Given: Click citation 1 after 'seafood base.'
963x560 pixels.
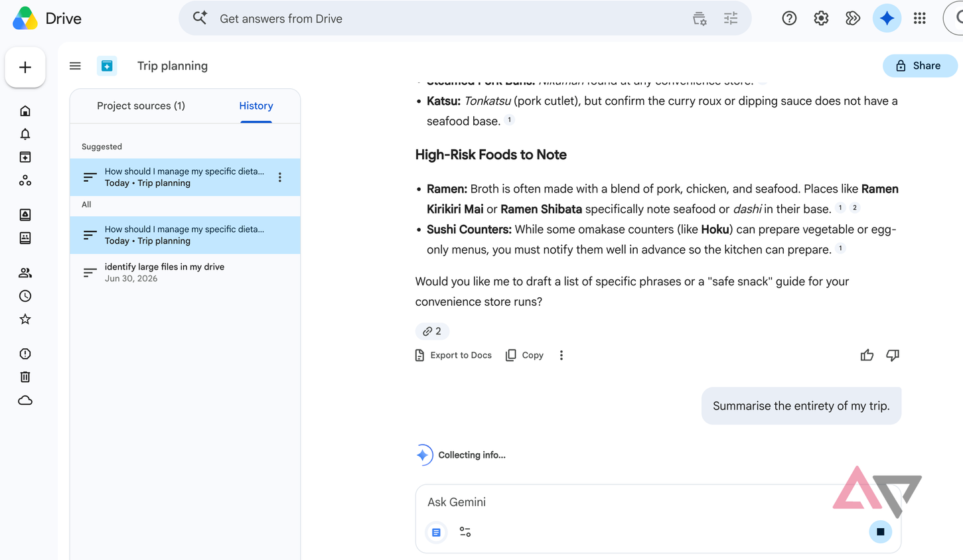Looking at the screenshot, I should pyautogui.click(x=510, y=120).
